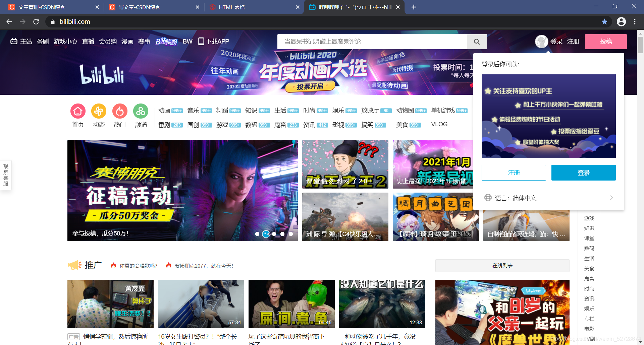Click the 推广 megaphone icon

tap(75, 265)
